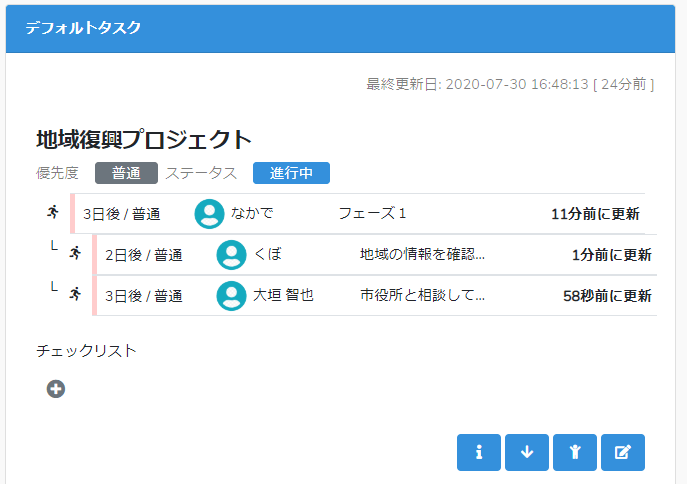Click the デフォルトタスク header title
Viewport: 687px width, 484px height.
pos(83,28)
